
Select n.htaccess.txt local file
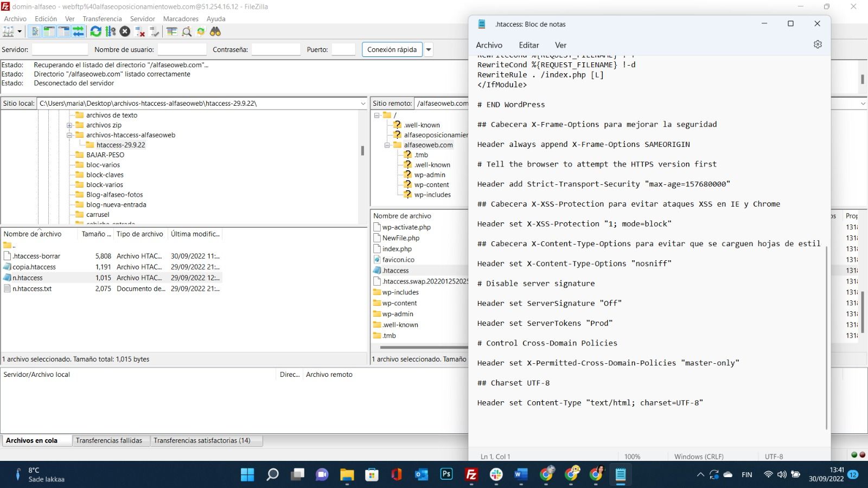coord(32,288)
